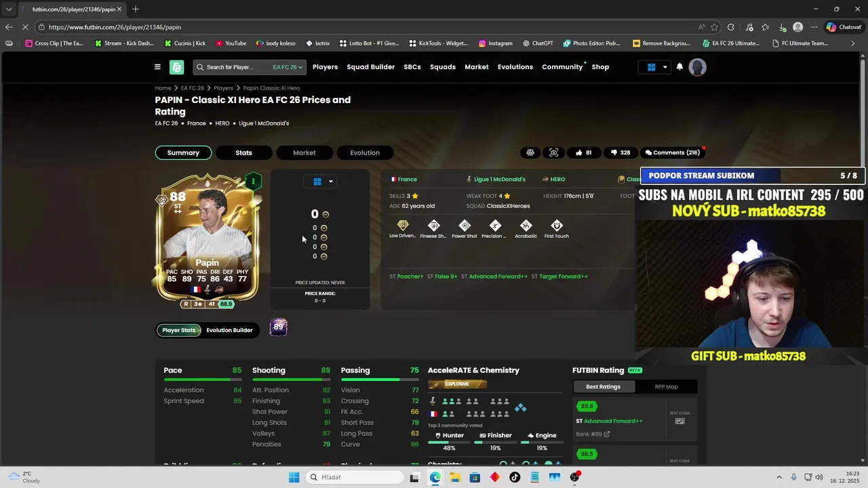
Task: Select Best Ratings toggle in FUTBIN Rating
Action: tap(603, 386)
